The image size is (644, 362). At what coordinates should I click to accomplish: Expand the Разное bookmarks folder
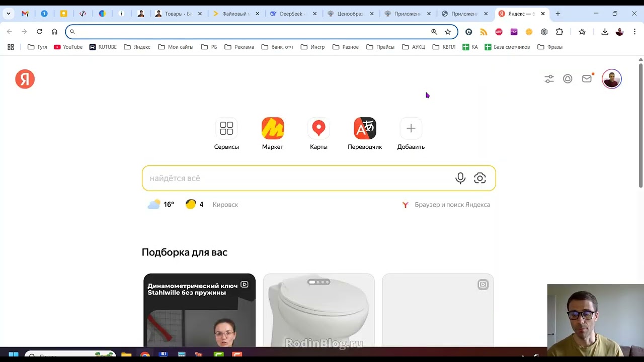click(346, 47)
